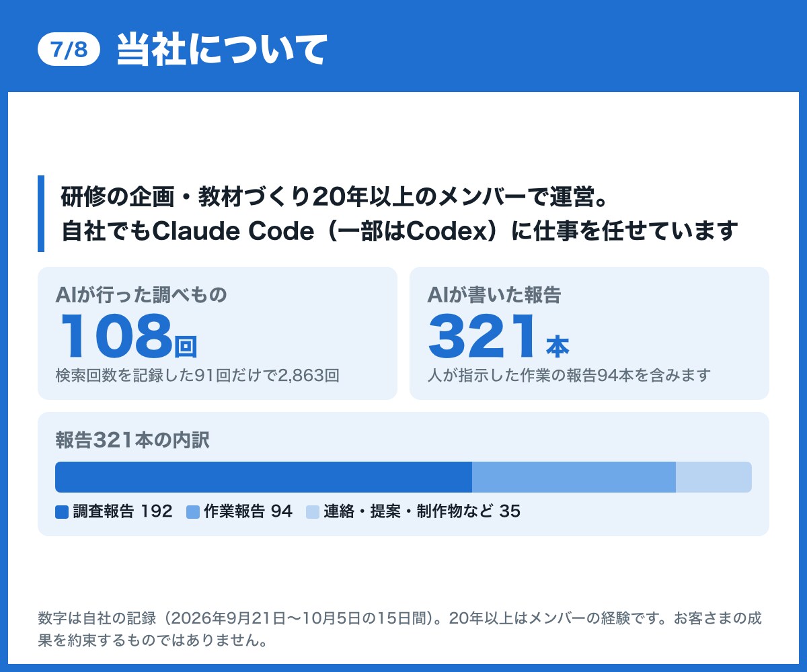Click the medium blue 作業報告 bar segment
The width and height of the screenshot is (807, 672).
point(574,477)
